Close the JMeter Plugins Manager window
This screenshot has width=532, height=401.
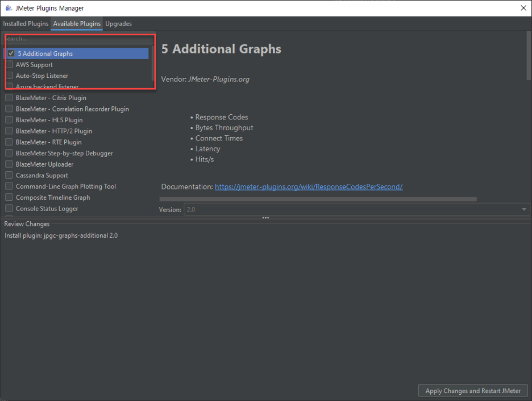(x=523, y=8)
